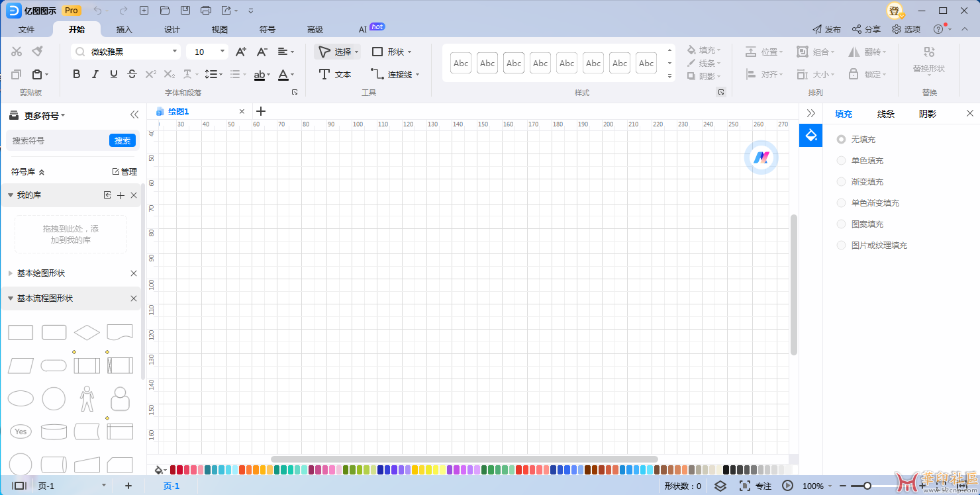
Task: Select the Text tool
Action: tap(335, 74)
